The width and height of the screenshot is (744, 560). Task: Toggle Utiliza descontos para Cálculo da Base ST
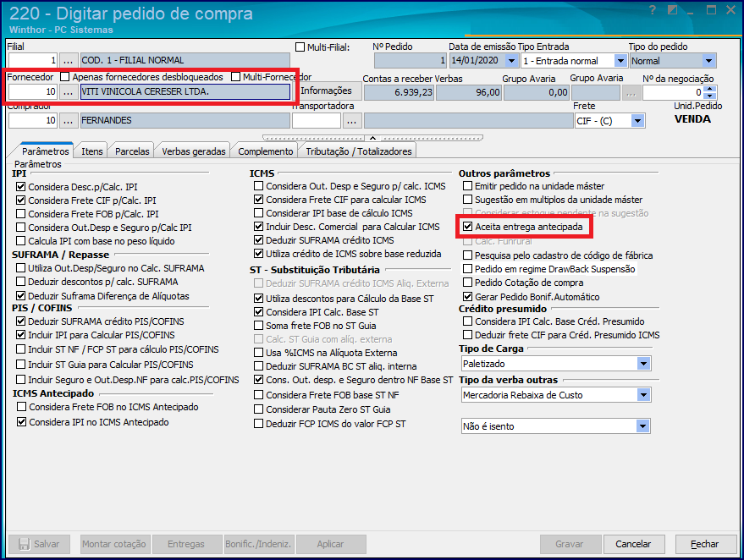[x=259, y=299]
